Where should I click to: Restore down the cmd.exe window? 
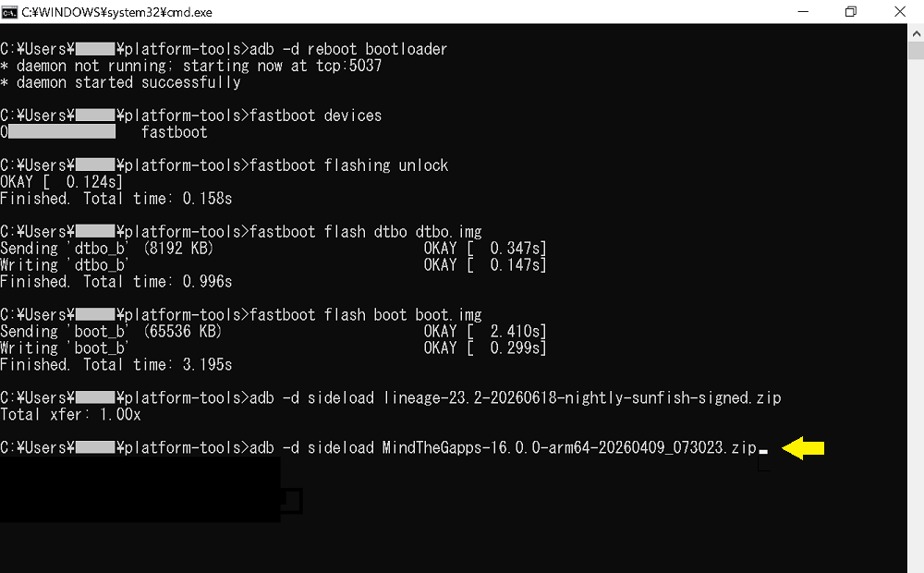[x=850, y=12]
